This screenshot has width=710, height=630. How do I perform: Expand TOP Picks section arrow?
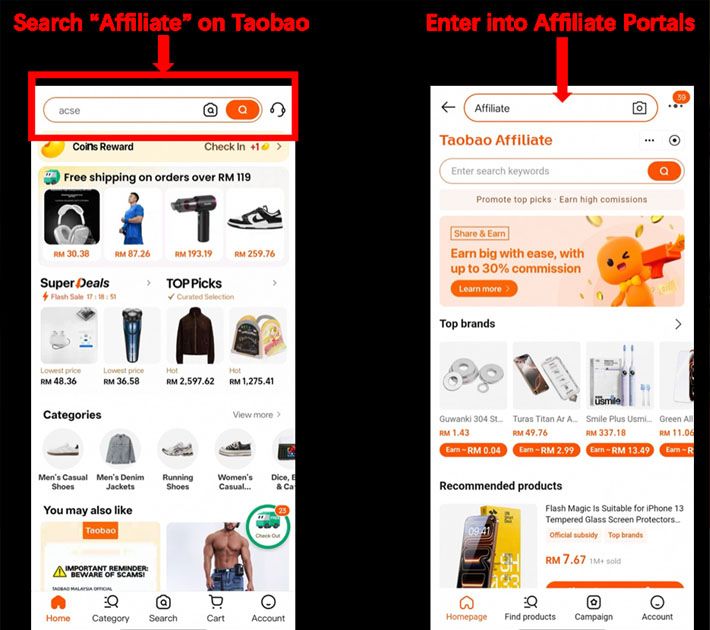274,283
